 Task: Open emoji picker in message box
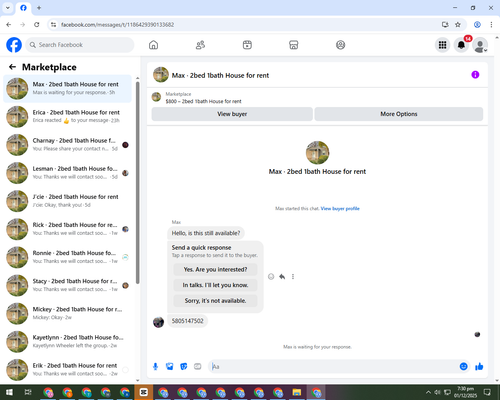(x=463, y=367)
